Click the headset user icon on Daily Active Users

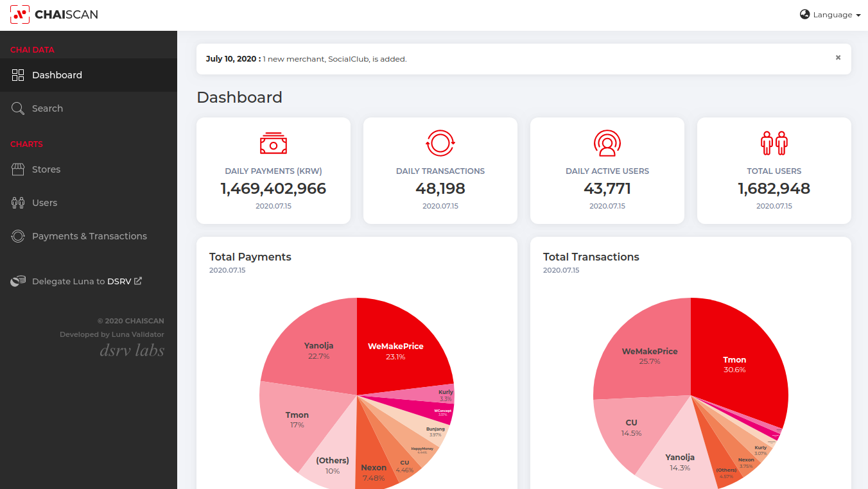(x=607, y=143)
